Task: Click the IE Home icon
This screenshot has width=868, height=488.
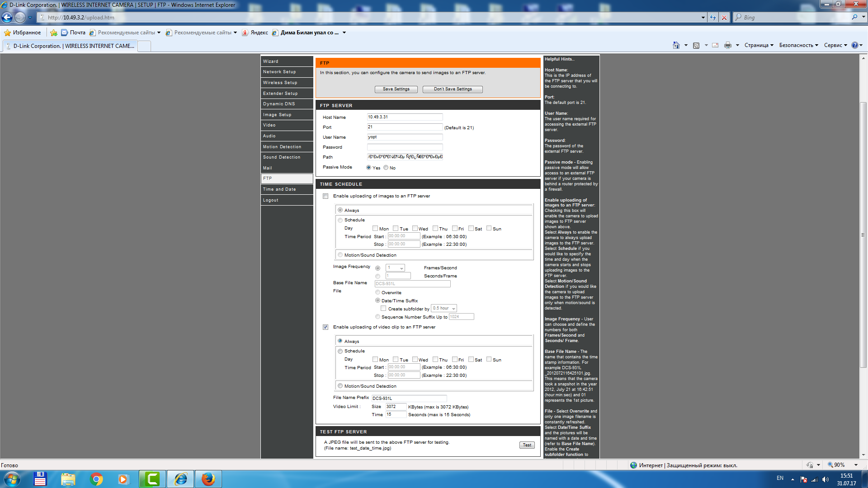Action: pos(676,45)
